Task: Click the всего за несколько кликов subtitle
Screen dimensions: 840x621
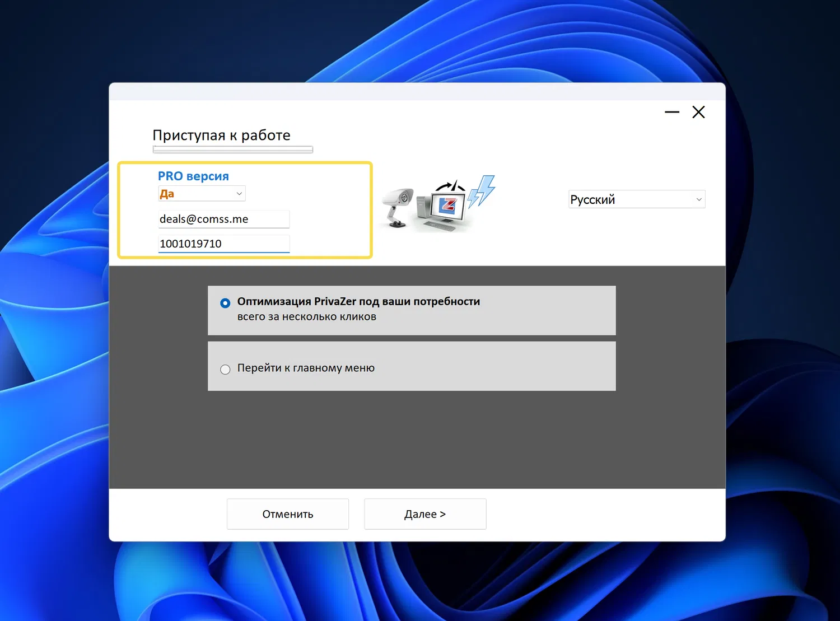Action: click(x=307, y=316)
